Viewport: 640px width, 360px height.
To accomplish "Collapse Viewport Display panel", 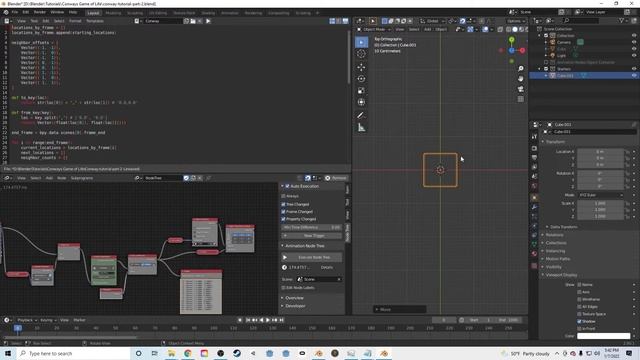I will click(560, 275).
